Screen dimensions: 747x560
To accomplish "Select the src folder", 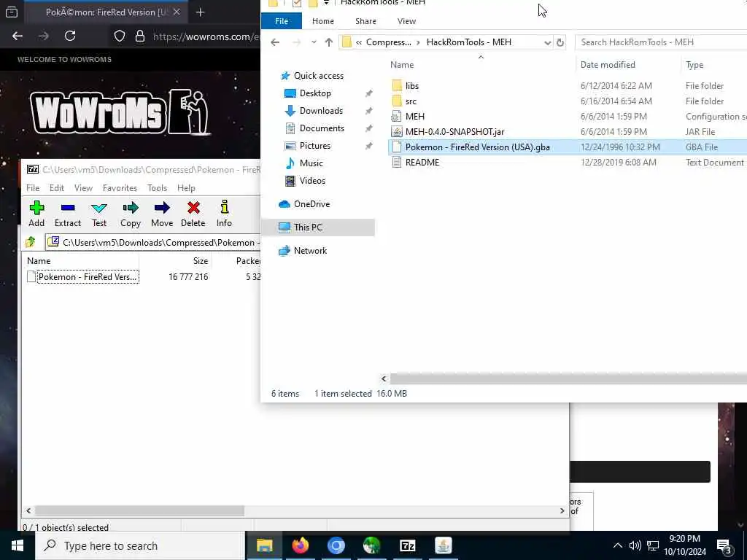I will [x=411, y=101].
